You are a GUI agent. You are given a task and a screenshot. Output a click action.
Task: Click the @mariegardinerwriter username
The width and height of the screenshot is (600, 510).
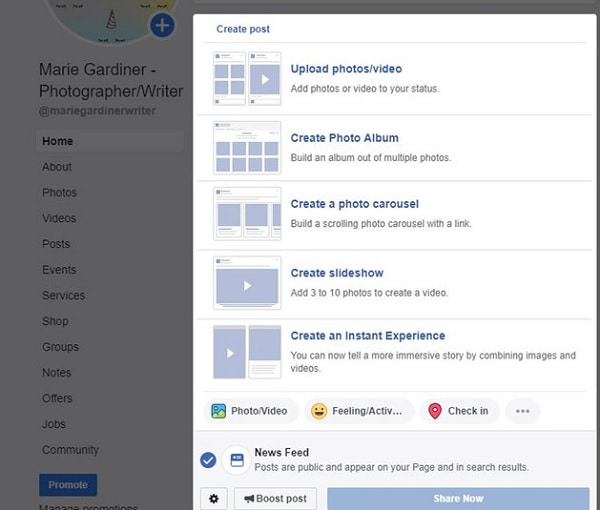[x=97, y=111]
